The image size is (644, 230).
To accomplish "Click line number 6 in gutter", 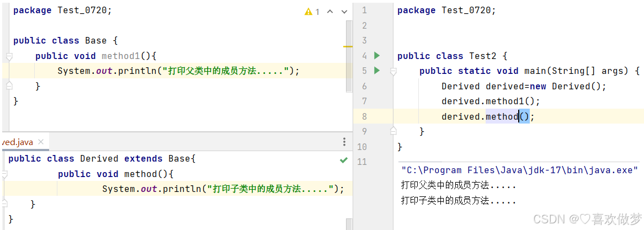I will [x=364, y=86].
